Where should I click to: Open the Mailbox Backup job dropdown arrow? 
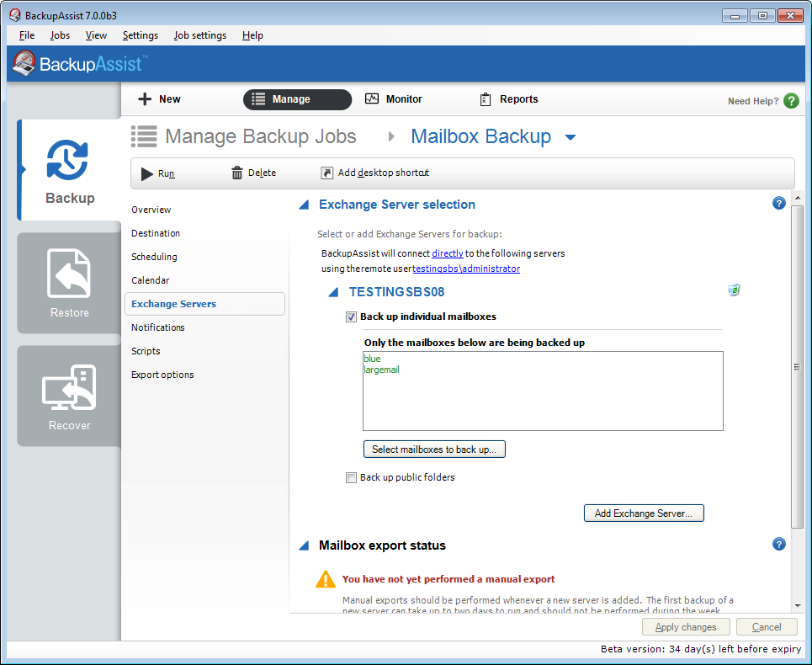[x=571, y=137]
